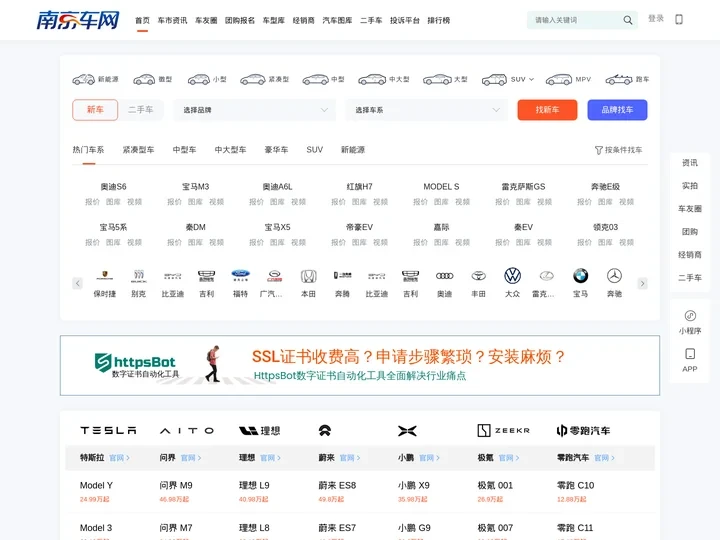The image size is (720, 540).
Task: Select the MPV car type icon
Action: [558, 79]
